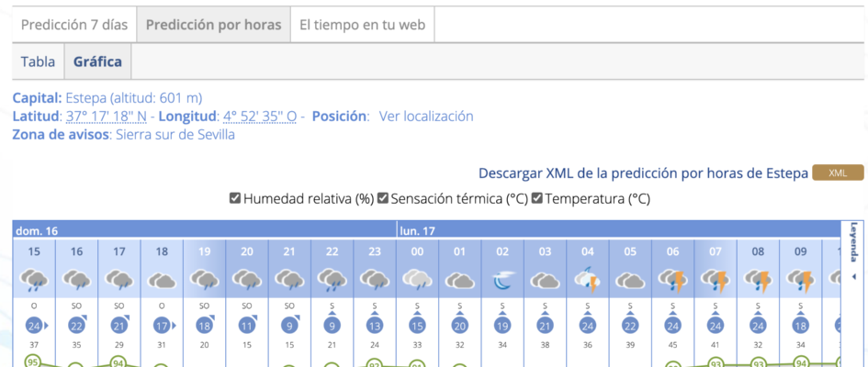
Task: Open El tiempo en tu web tab
Action: 363,25
